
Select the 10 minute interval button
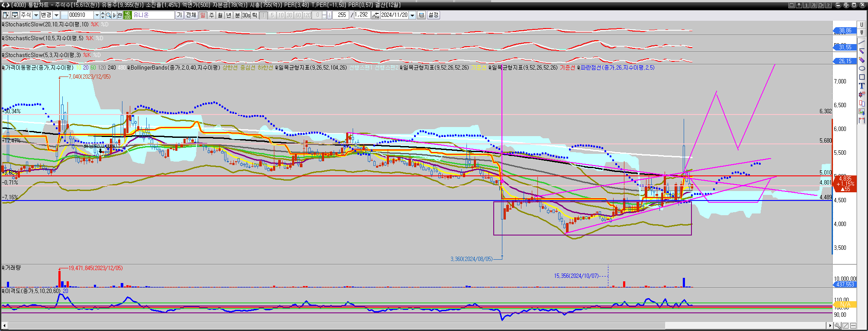[281, 15]
